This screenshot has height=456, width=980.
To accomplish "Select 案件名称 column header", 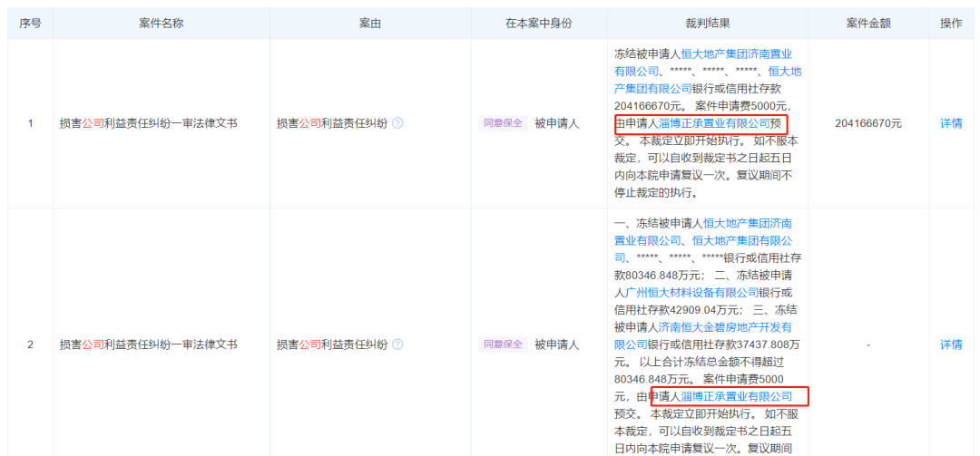I will [x=162, y=23].
